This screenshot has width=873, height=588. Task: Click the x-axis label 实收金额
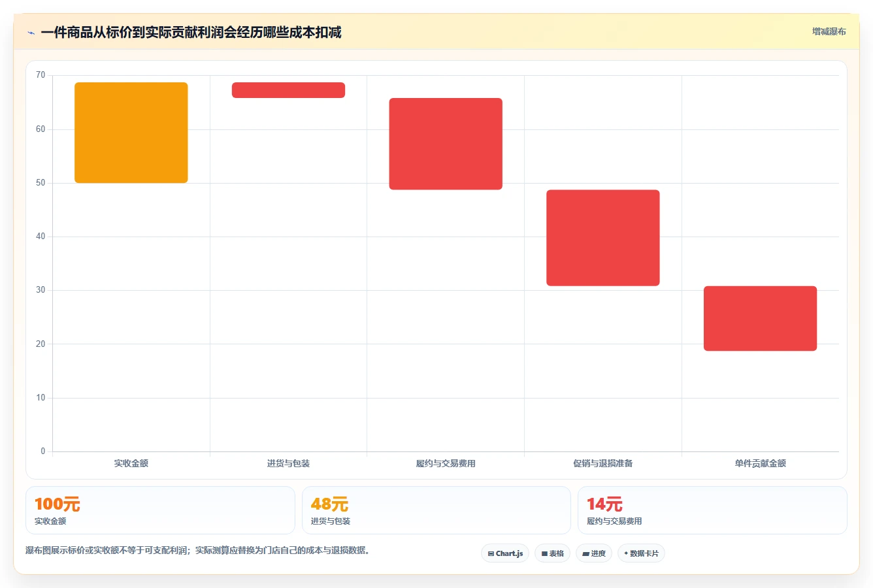131,463
